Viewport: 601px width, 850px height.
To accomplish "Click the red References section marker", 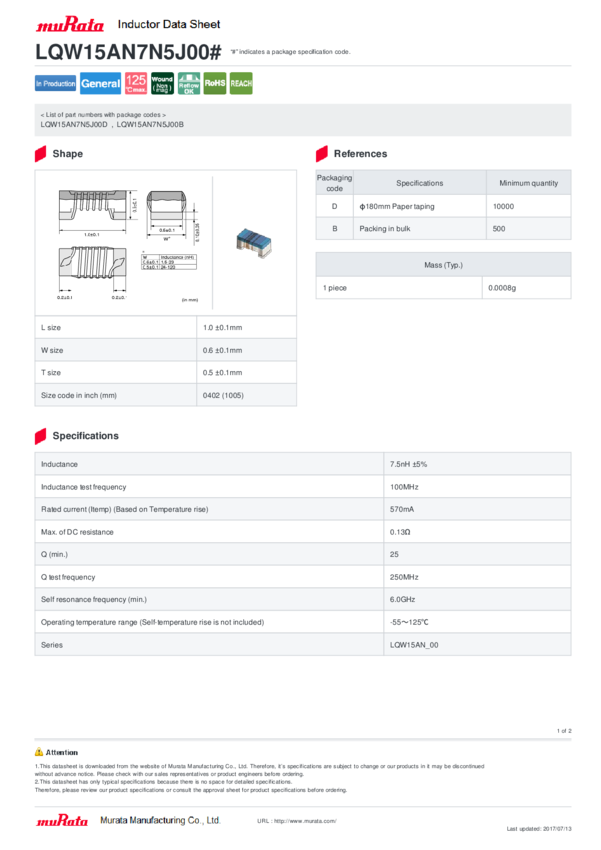I will point(322,154).
